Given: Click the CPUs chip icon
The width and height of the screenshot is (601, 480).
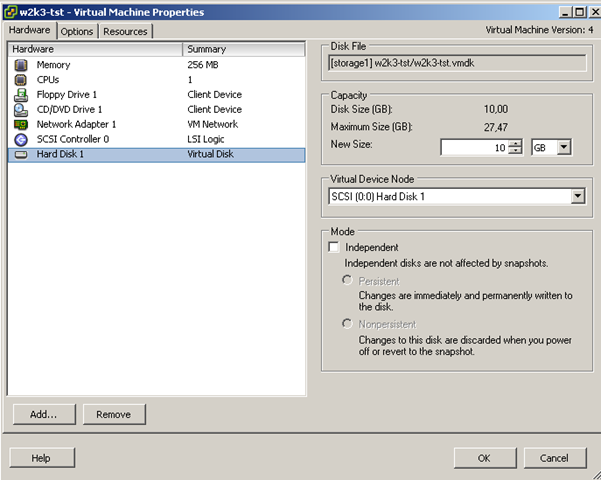Looking at the screenshot, I should click(x=21, y=80).
